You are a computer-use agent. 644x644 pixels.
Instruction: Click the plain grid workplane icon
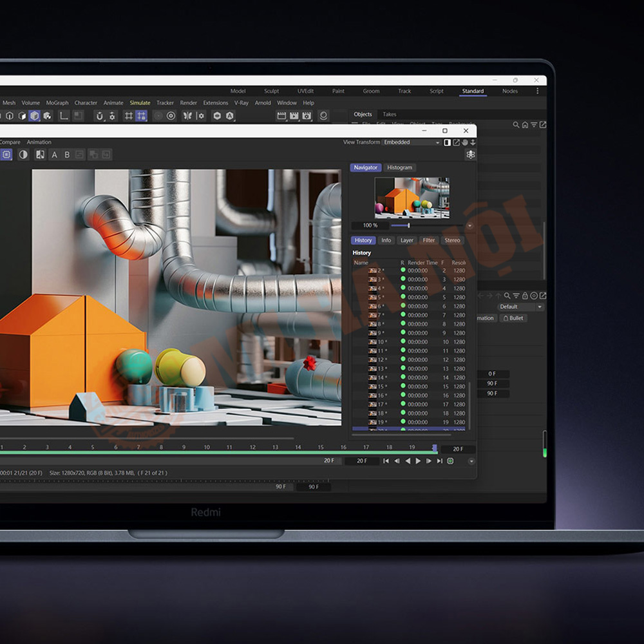pyautogui.click(x=129, y=116)
